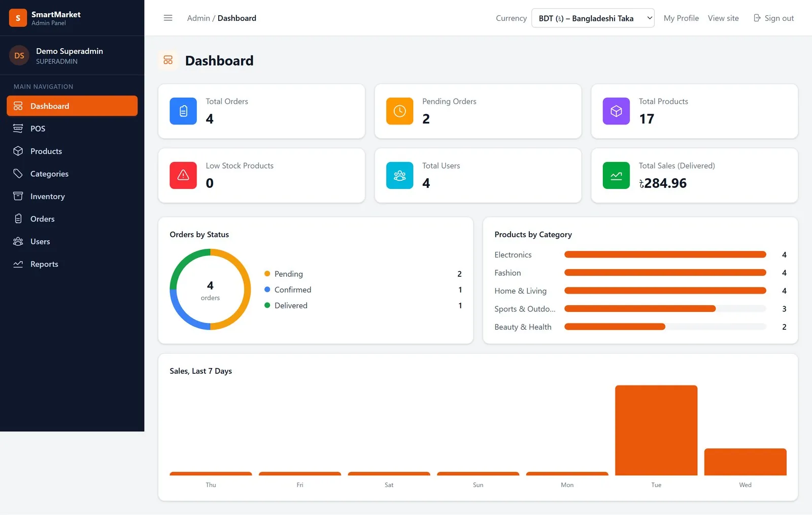Click the orders donut chart center
Image resolution: width=812 pixels, height=515 pixels.
click(210, 289)
